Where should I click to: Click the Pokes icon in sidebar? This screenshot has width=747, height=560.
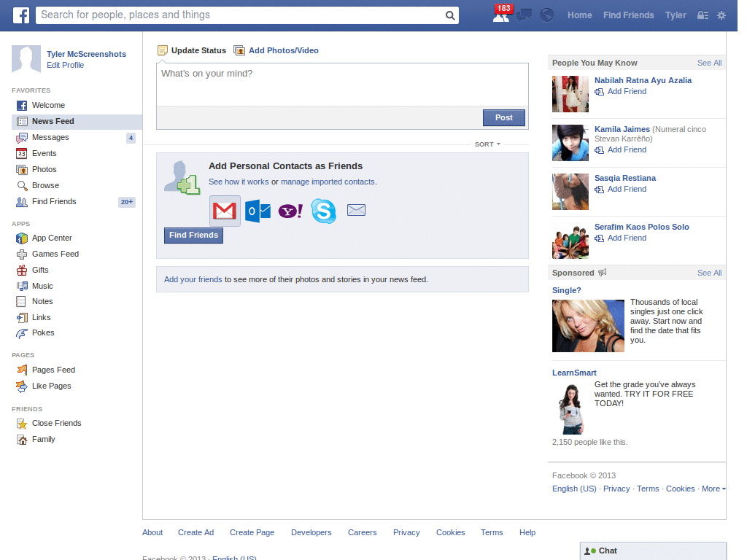[21, 333]
